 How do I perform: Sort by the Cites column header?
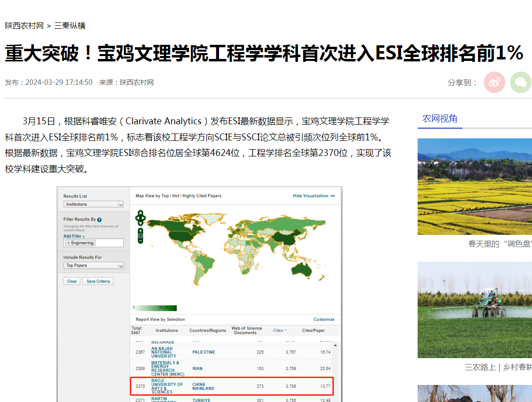click(x=279, y=330)
